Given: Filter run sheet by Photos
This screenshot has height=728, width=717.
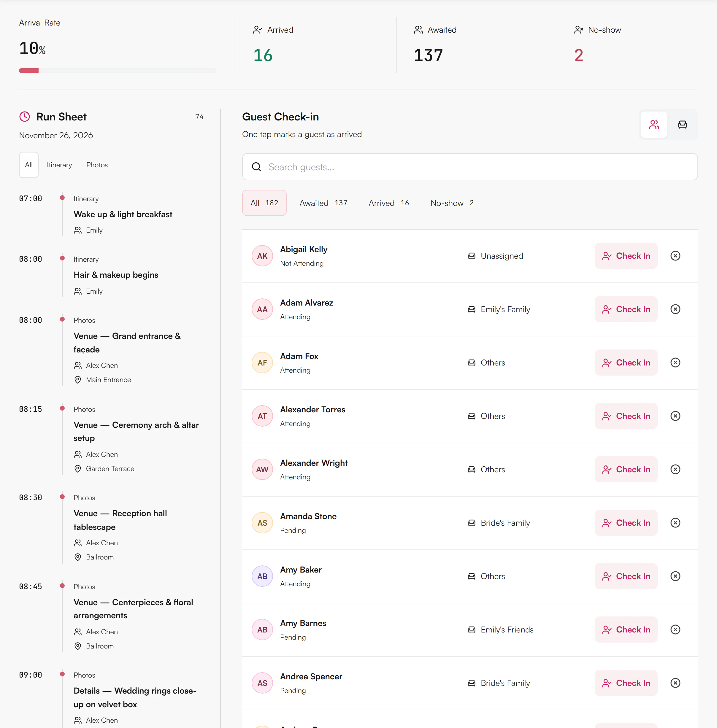Looking at the screenshot, I should [x=97, y=165].
